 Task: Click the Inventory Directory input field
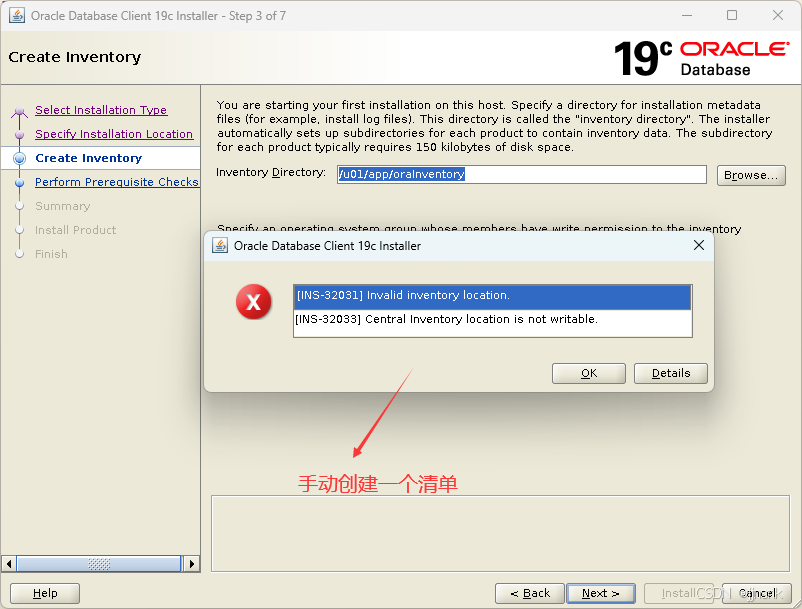point(522,174)
